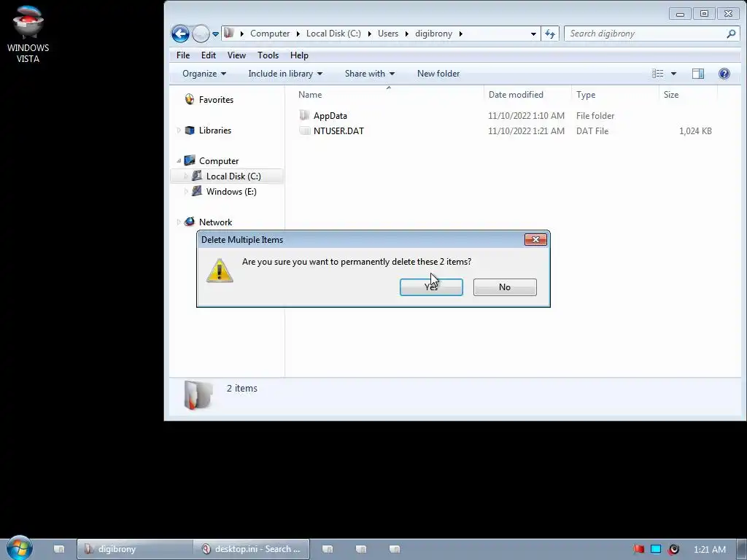Select Local Disk (C:) in the tree

pyautogui.click(x=233, y=176)
